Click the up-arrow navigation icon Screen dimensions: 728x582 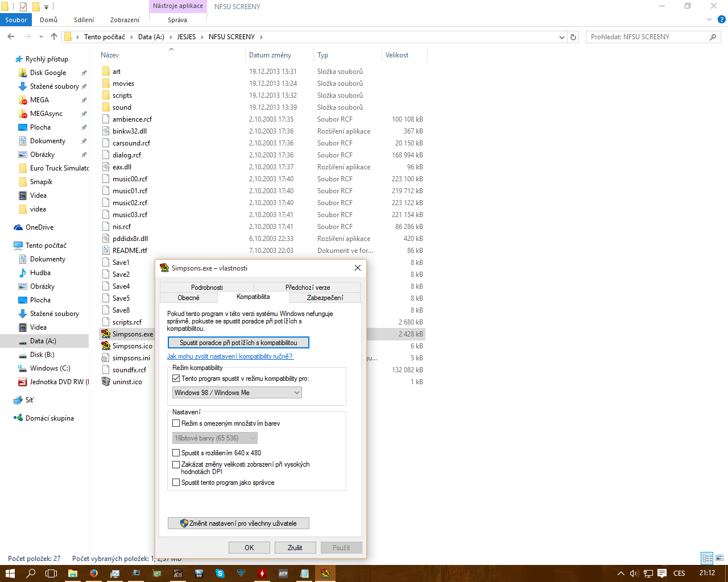[x=54, y=37]
